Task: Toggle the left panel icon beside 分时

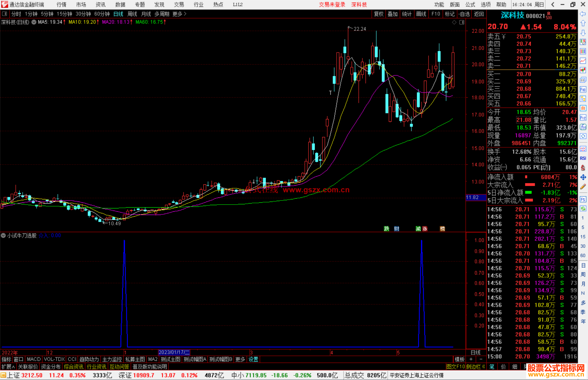Action: tap(4, 14)
